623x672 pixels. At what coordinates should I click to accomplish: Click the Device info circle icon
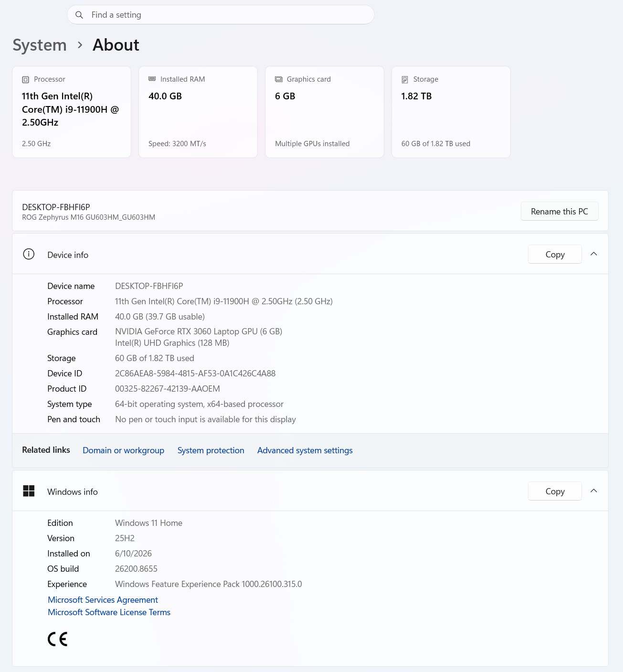point(29,254)
